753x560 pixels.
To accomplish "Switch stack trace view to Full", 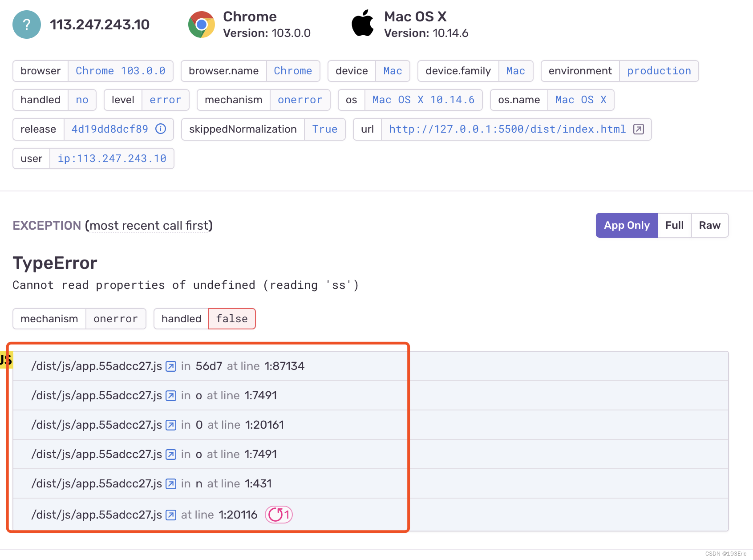I will point(674,225).
